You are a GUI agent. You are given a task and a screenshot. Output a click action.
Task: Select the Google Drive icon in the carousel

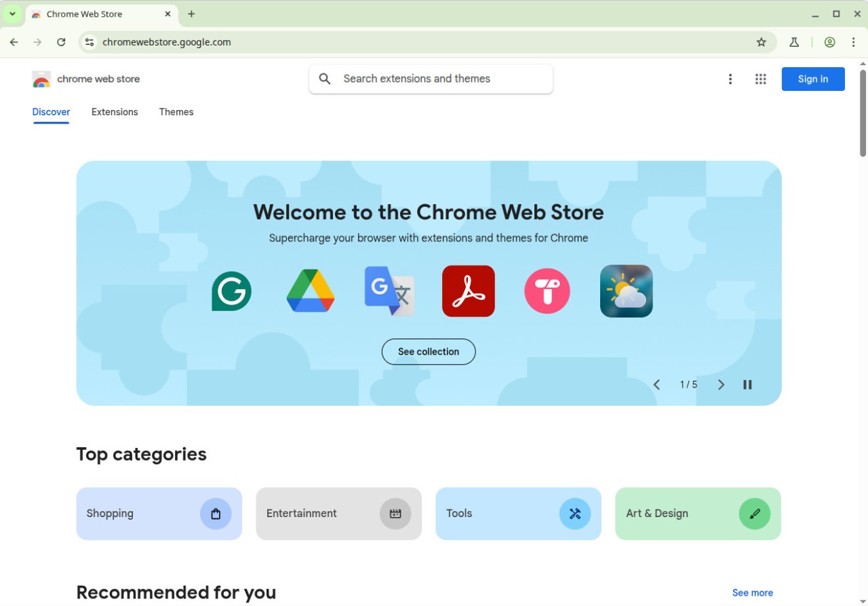(310, 290)
